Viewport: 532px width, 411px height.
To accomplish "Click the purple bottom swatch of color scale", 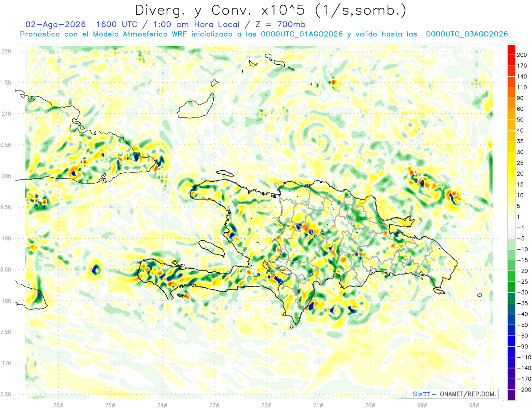I will 511,395.
